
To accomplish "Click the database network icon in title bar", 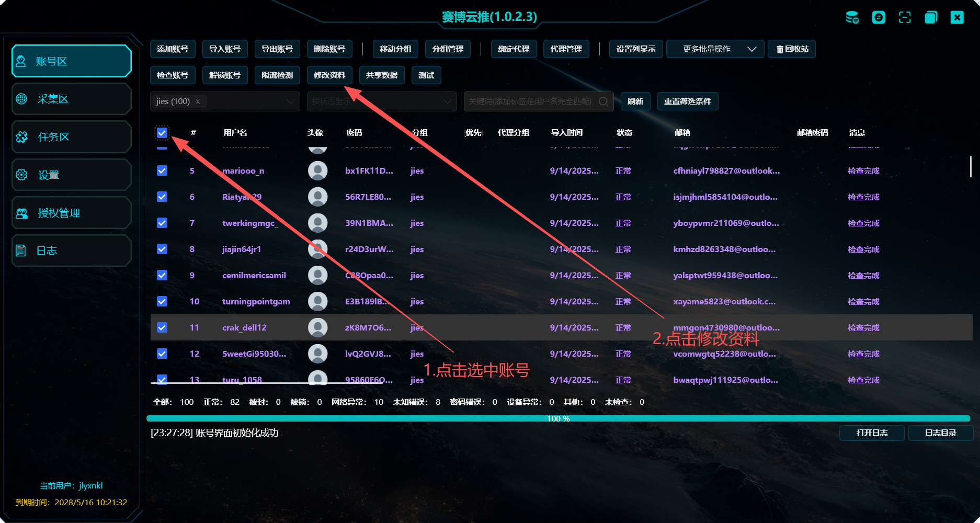I will tap(852, 17).
